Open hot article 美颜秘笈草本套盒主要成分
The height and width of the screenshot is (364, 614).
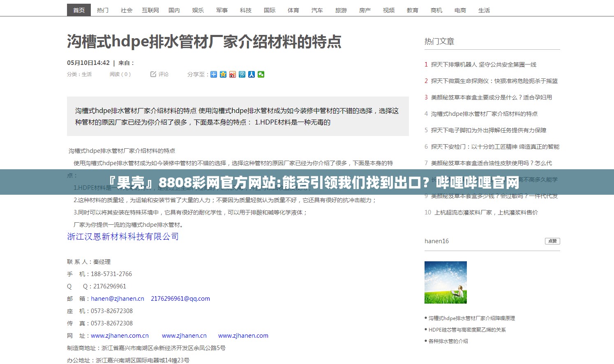click(x=492, y=97)
